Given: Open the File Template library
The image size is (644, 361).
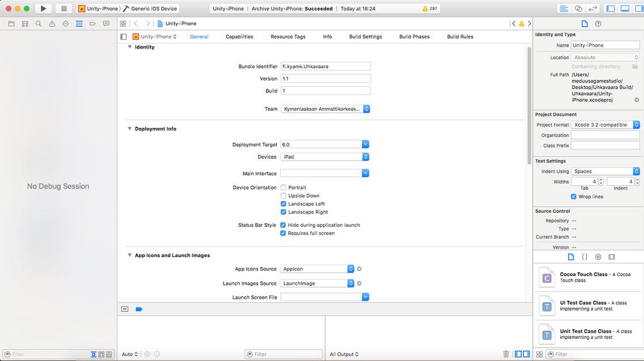Looking at the screenshot, I should tap(571, 257).
